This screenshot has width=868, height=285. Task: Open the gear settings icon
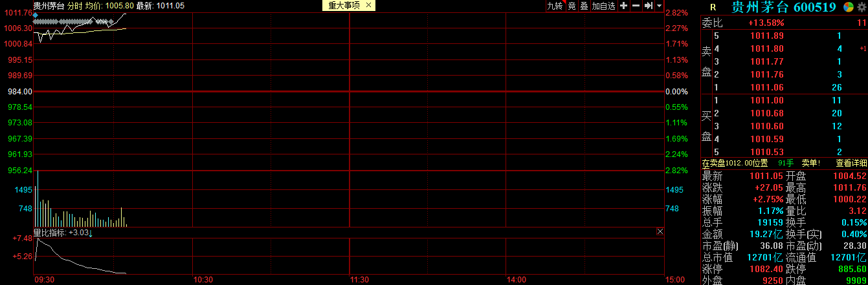861,7
